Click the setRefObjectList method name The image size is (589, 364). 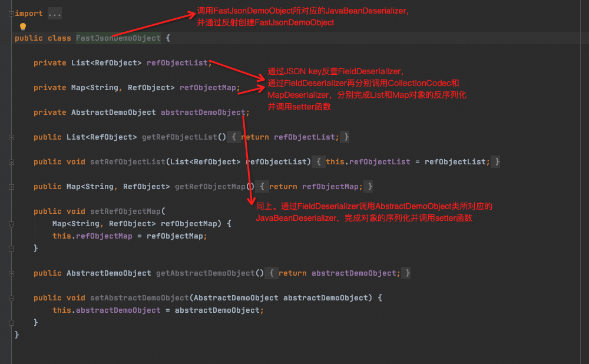(x=128, y=162)
